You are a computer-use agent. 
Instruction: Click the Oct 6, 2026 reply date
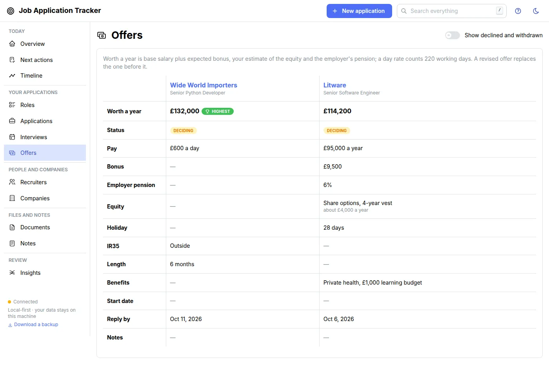339,319
